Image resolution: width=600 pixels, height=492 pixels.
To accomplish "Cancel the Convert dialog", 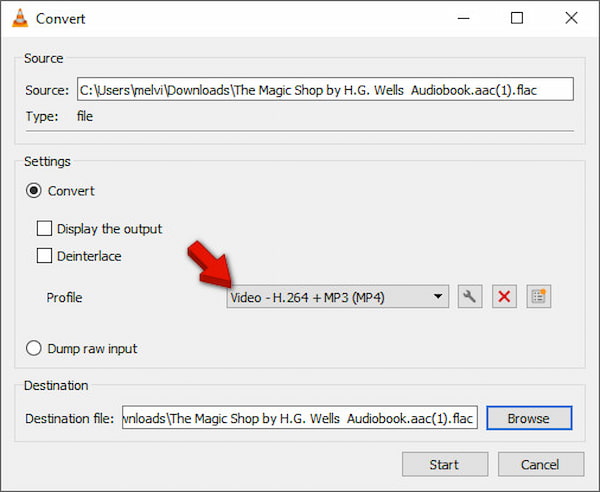I will (x=541, y=464).
